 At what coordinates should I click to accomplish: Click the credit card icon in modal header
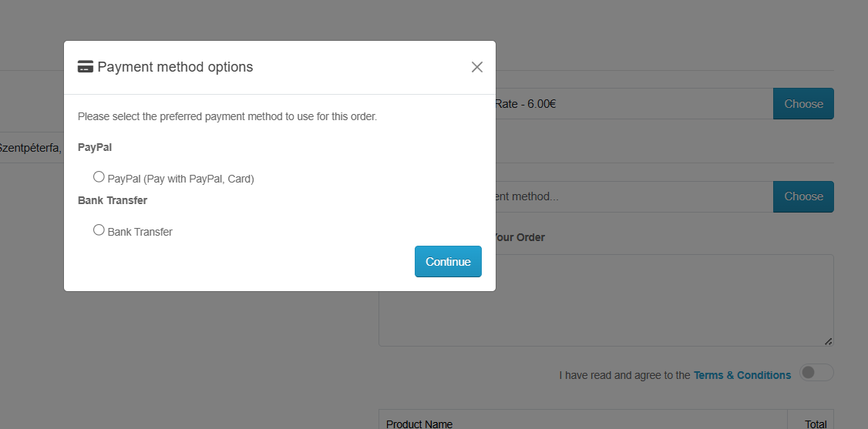pyautogui.click(x=86, y=67)
